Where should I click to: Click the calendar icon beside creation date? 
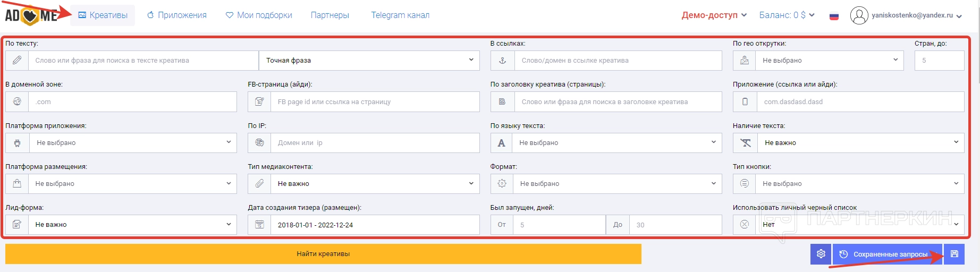pos(259,225)
